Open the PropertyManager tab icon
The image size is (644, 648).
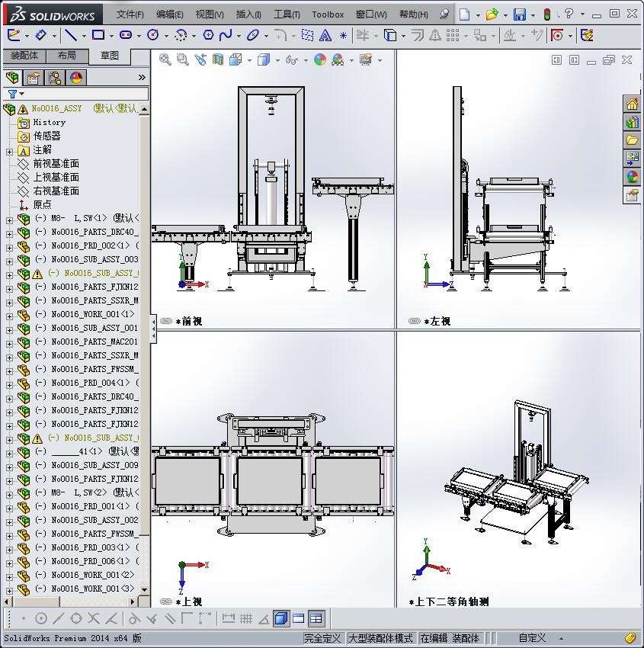[34, 78]
